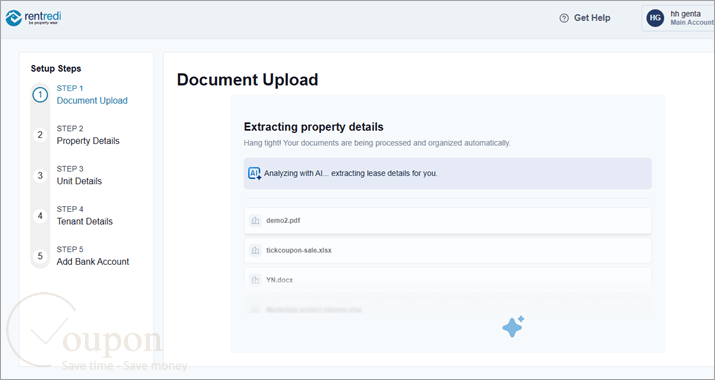Click the 'Analyzing with AI' status banner

[x=447, y=173]
